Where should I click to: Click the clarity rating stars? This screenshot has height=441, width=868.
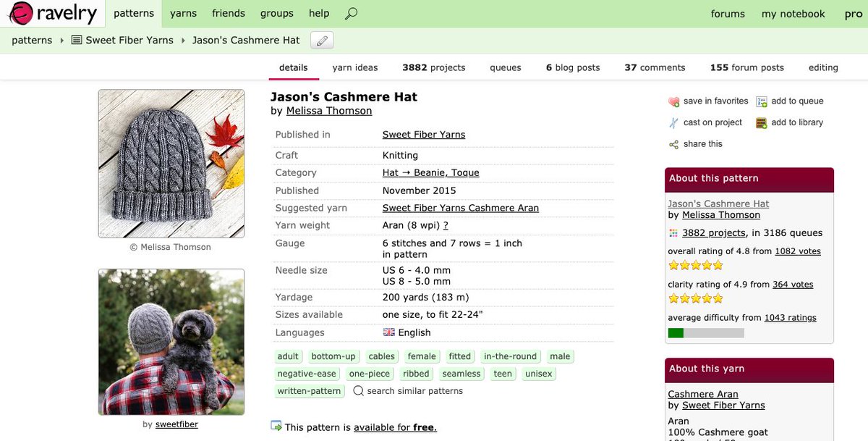click(x=696, y=299)
